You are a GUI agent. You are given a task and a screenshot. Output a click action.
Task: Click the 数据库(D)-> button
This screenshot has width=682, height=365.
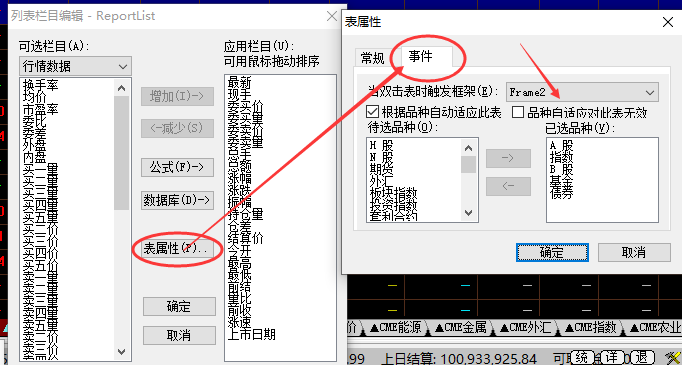pyautogui.click(x=177, y=200)
